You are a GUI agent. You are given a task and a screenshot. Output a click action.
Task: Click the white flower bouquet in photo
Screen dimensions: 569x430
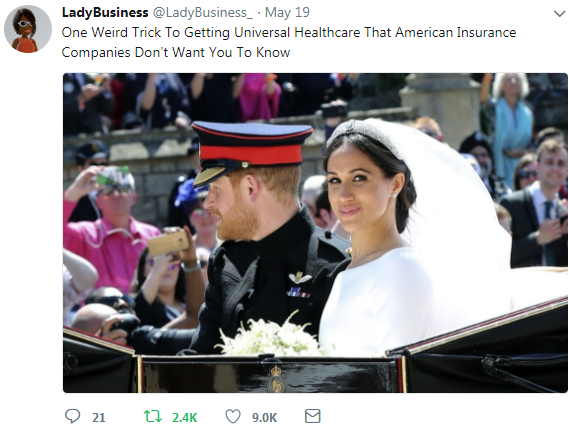(x=272, y=336)
